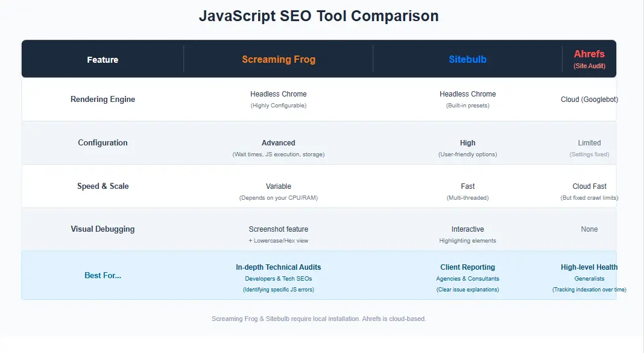Click the Advanced configuration cell
Viewport: 644px width, 353px height.
279,143
